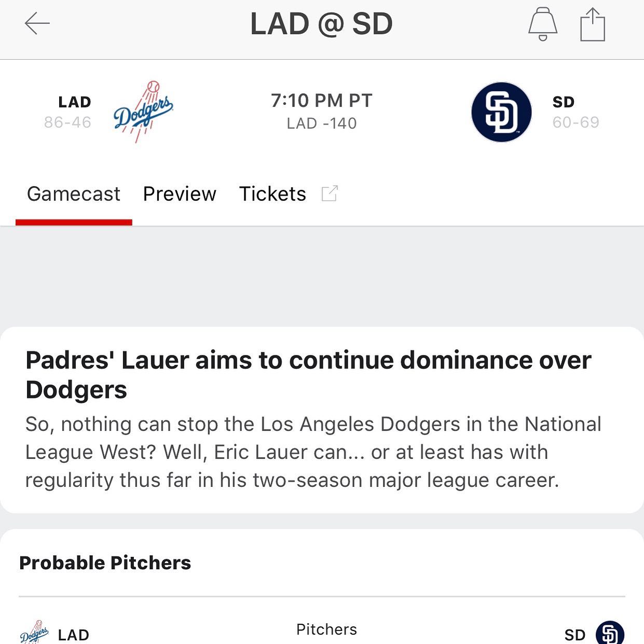Tap the back arrow icon
644x644 pixels.
pos(37,24)
